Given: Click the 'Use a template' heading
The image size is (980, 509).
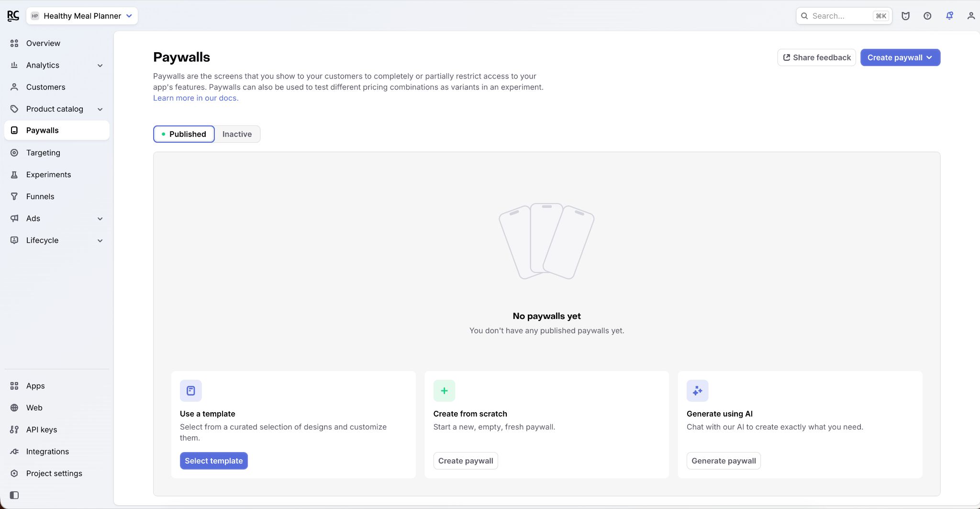Looking at the screenshot, I should click(208, 414).
